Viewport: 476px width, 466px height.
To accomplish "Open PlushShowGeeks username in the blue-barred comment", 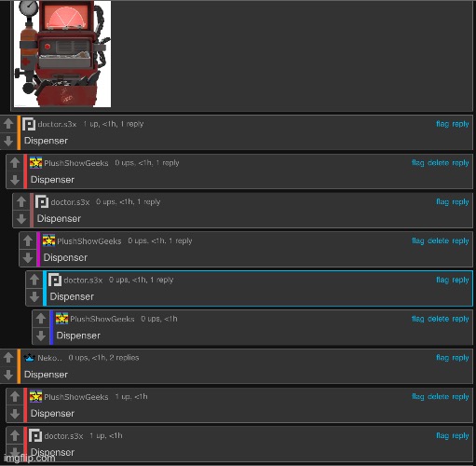I will coord(102,319).
